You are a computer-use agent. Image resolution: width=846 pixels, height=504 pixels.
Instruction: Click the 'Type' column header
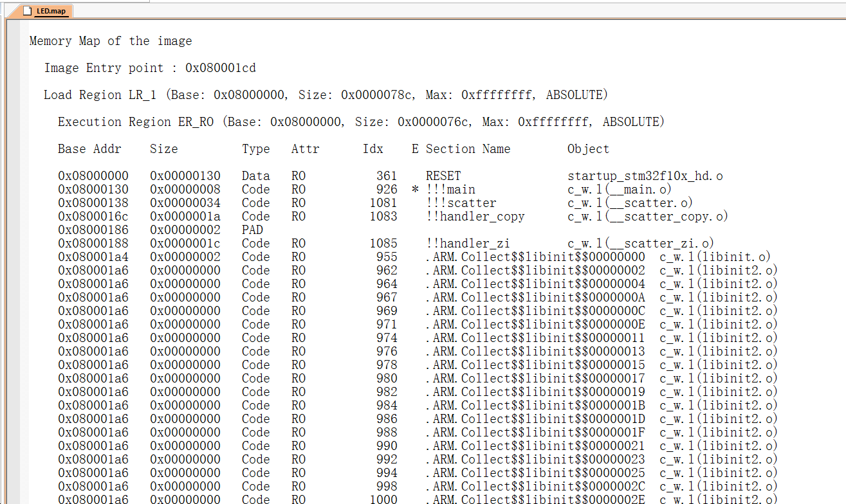click(256, 149)
